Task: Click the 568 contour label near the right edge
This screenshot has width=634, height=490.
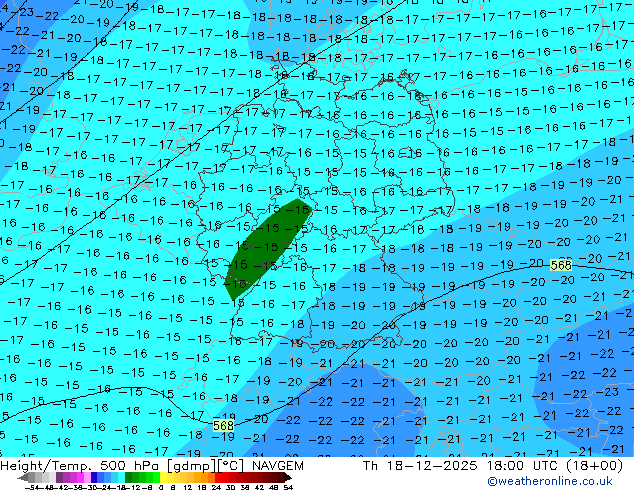Action: pos(561,265)
